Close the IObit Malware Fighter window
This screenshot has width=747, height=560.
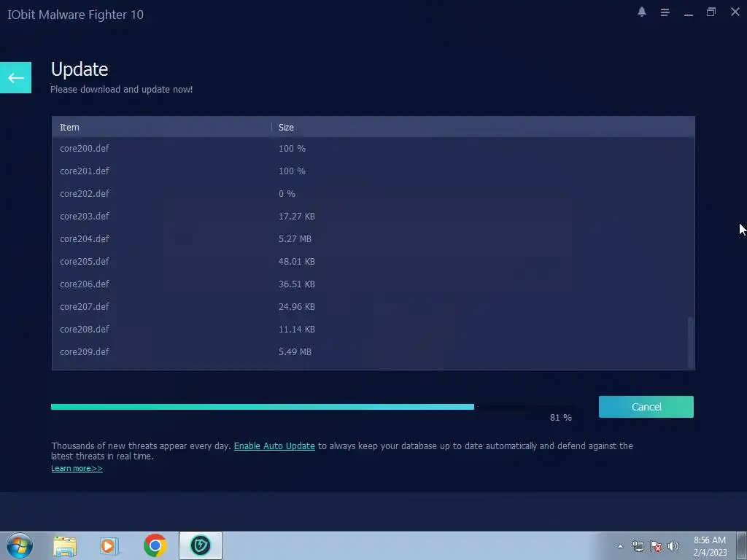735,12
